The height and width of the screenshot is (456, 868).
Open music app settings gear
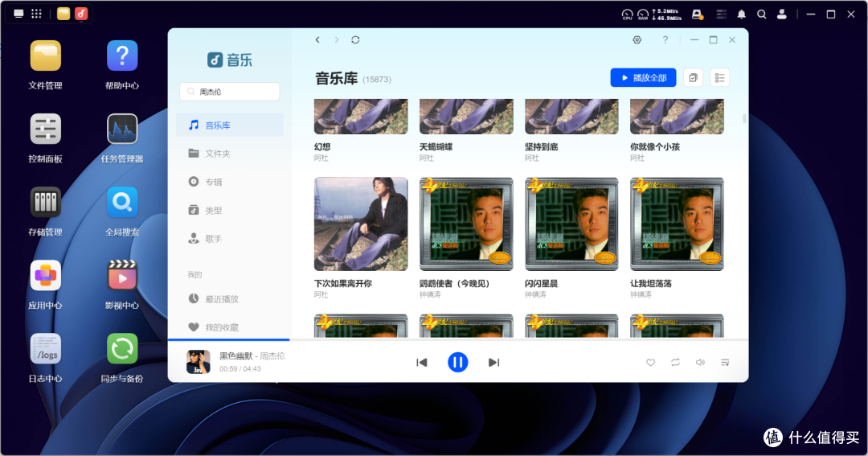(x=637, y=40)
